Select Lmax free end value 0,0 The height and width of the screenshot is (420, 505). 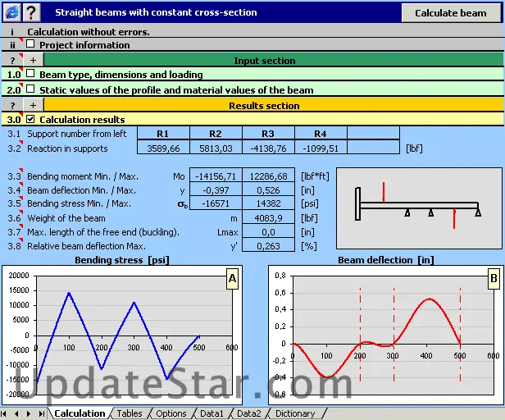(268, 232)
